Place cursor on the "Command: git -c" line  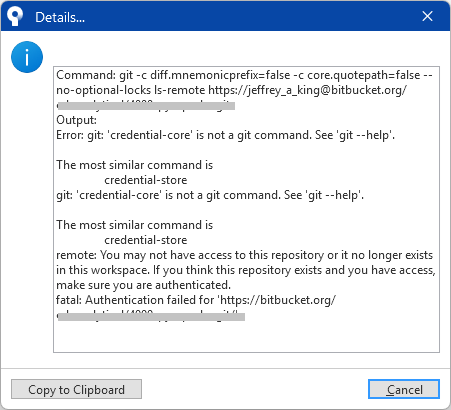pos(244,75)
